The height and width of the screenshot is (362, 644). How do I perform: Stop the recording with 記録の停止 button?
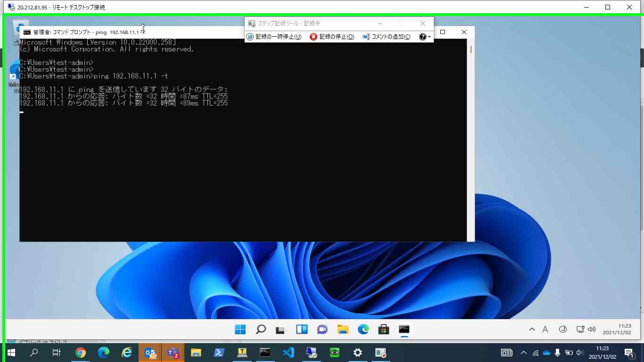tap(332, 37)
